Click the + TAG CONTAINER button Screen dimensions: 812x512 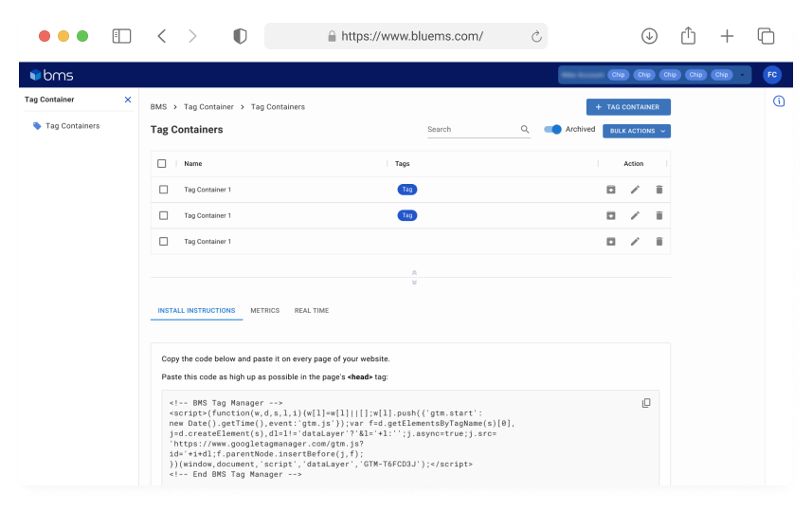click(628, 107)
